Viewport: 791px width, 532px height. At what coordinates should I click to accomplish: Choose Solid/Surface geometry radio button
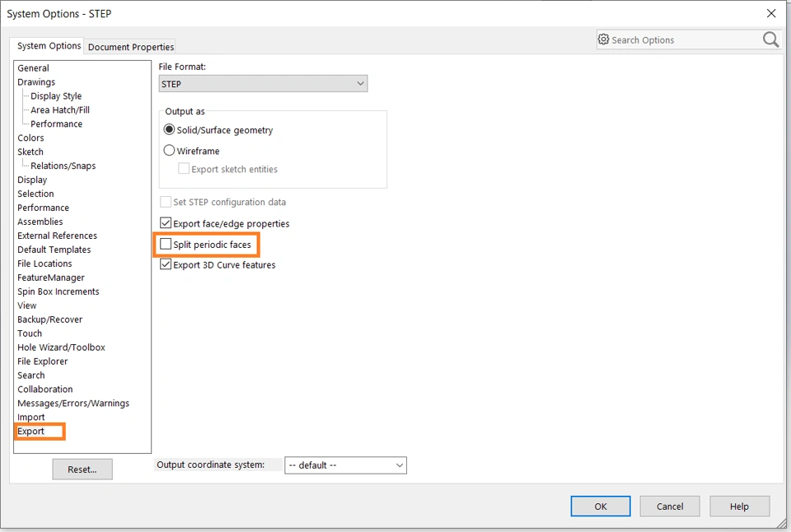click(x=170, y=130)
